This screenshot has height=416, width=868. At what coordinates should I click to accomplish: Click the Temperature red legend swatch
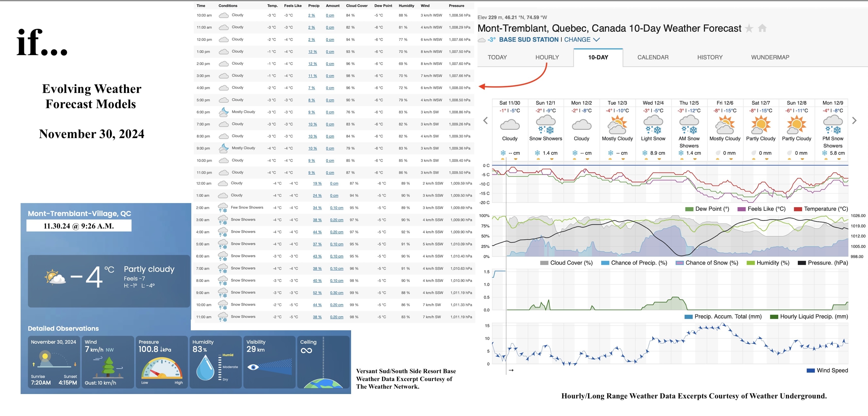tap(798, 209)
